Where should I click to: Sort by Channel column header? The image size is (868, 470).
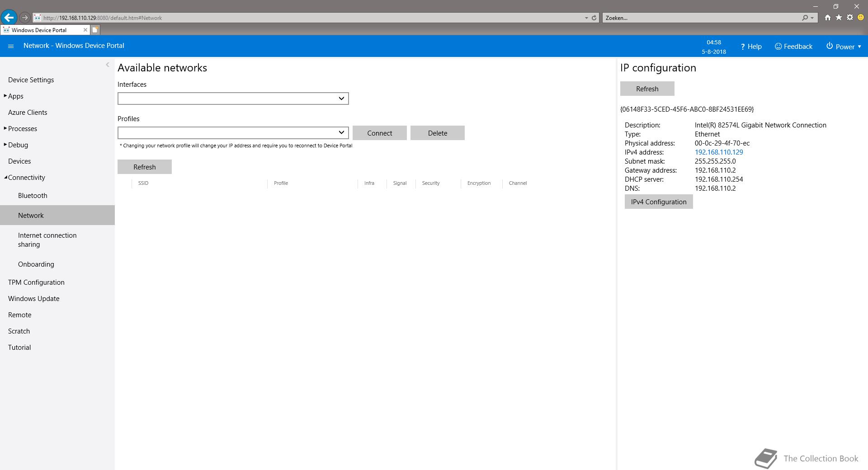tap(518, 183)
